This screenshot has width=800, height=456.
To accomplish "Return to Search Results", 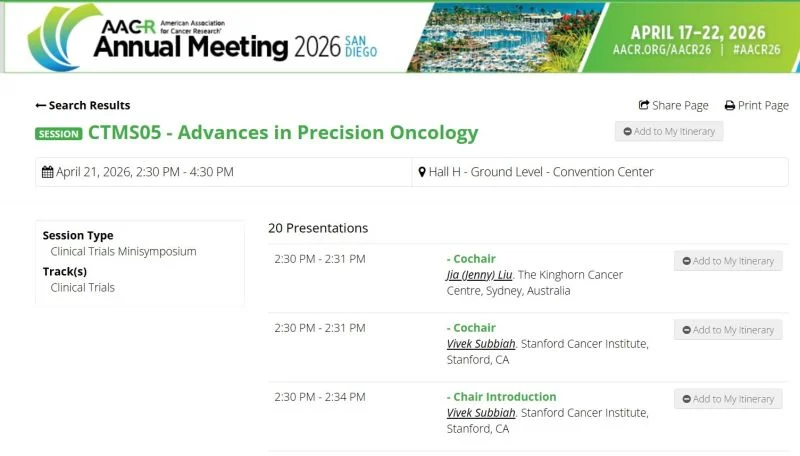I will 89,106.
